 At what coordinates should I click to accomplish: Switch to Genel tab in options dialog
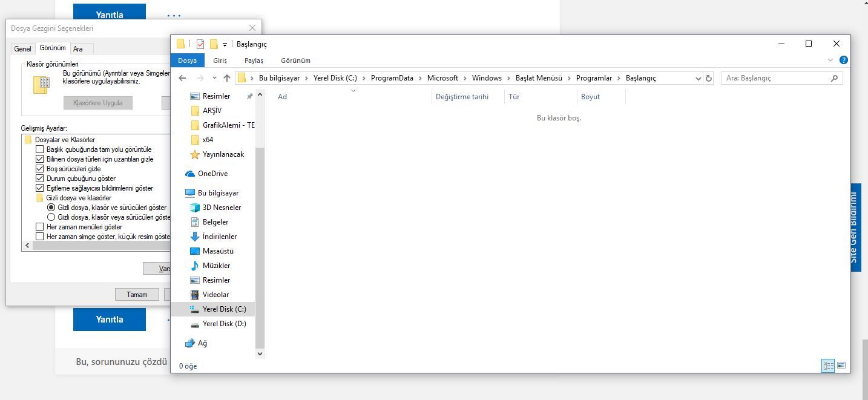(22, 49)
